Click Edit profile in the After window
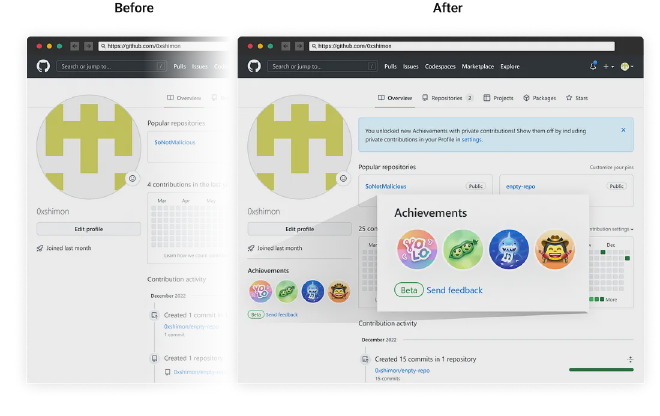This screenshot has height=416, width=660. pyautogui.click(x=298, y=229)
